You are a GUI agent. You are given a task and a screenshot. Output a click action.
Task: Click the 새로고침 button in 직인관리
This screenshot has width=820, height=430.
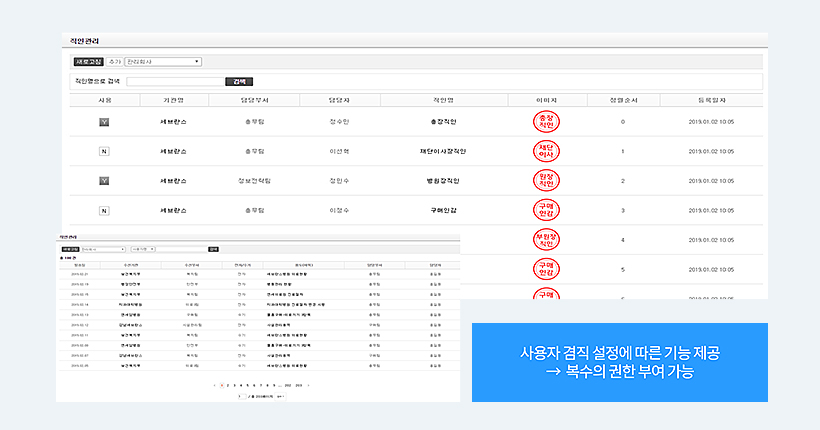pyautogui.click(x=89, y=62)
